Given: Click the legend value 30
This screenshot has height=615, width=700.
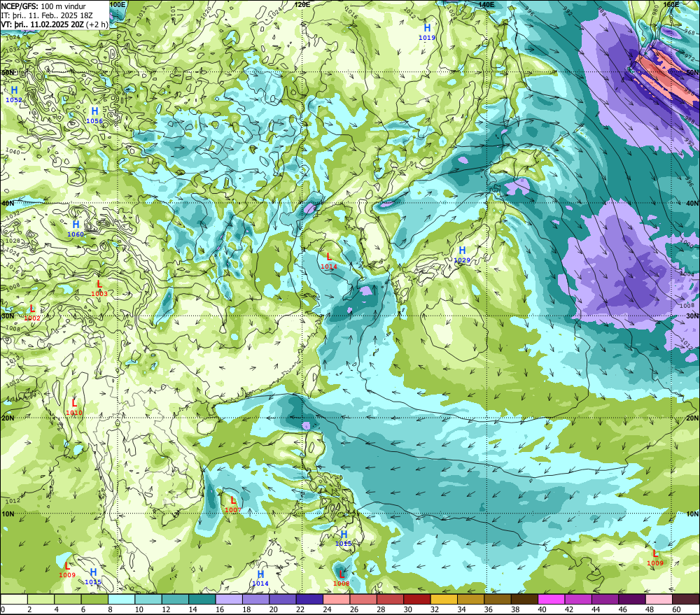Looking at the screenshot, I should click(x=407, y=609).
